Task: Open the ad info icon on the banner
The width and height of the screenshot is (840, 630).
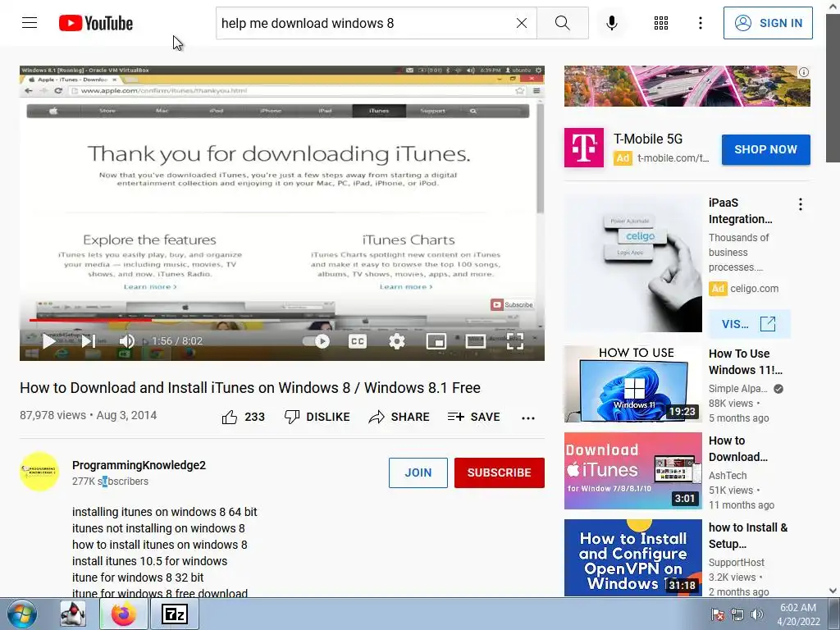Action: [804, 72]
